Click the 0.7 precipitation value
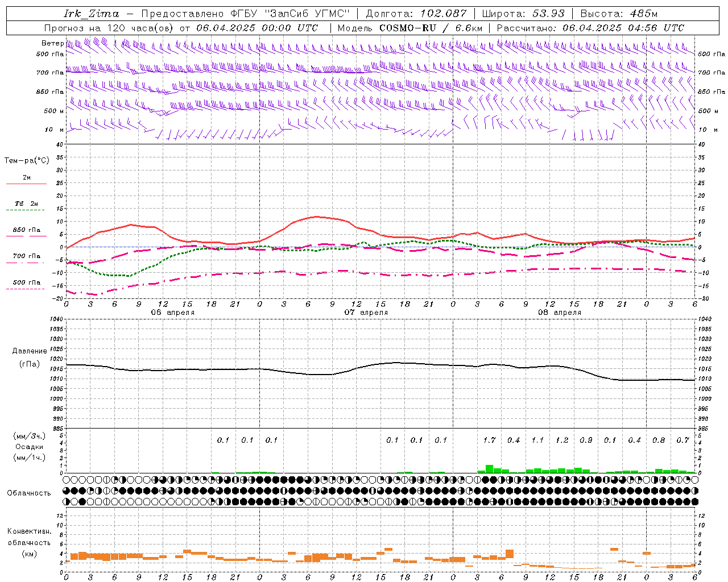This screenshot has width=728, height=582. (683, 440)
